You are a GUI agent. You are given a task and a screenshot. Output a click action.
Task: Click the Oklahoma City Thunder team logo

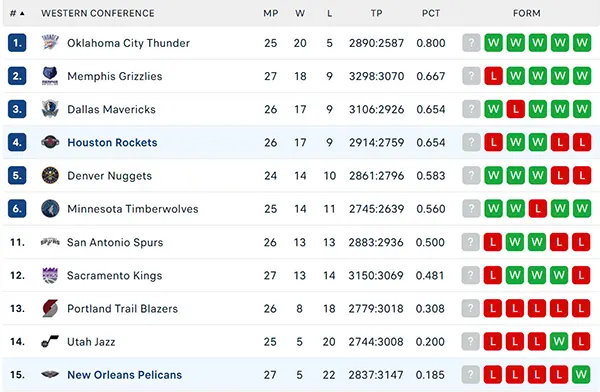(50, 42)
